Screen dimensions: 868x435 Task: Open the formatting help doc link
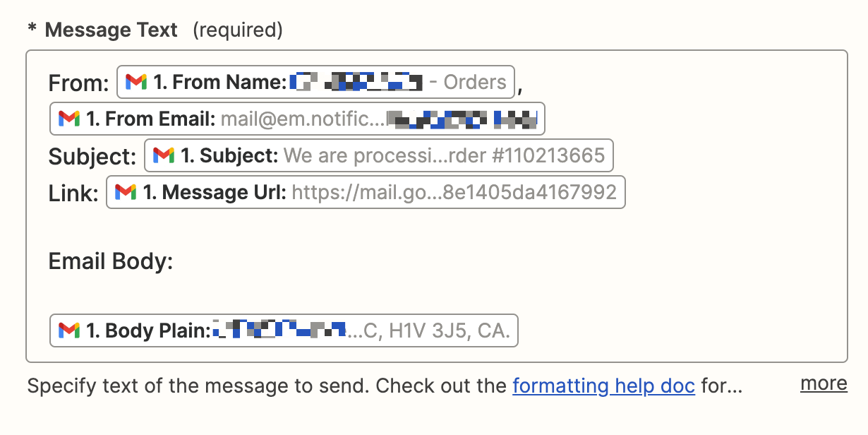point(603,386)
